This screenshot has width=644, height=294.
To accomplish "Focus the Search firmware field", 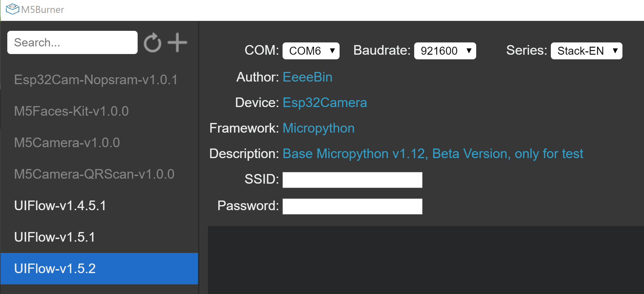I will 72,42.
